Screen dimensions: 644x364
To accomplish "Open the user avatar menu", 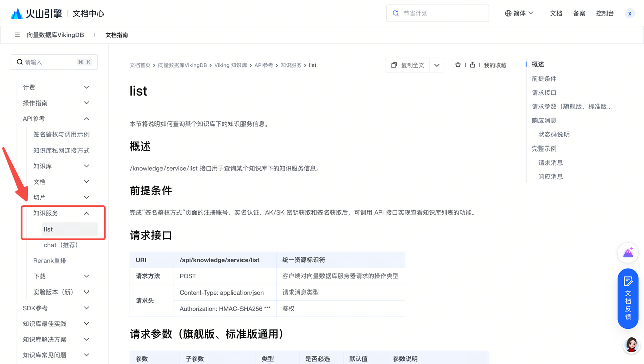I will coord(630,14).
